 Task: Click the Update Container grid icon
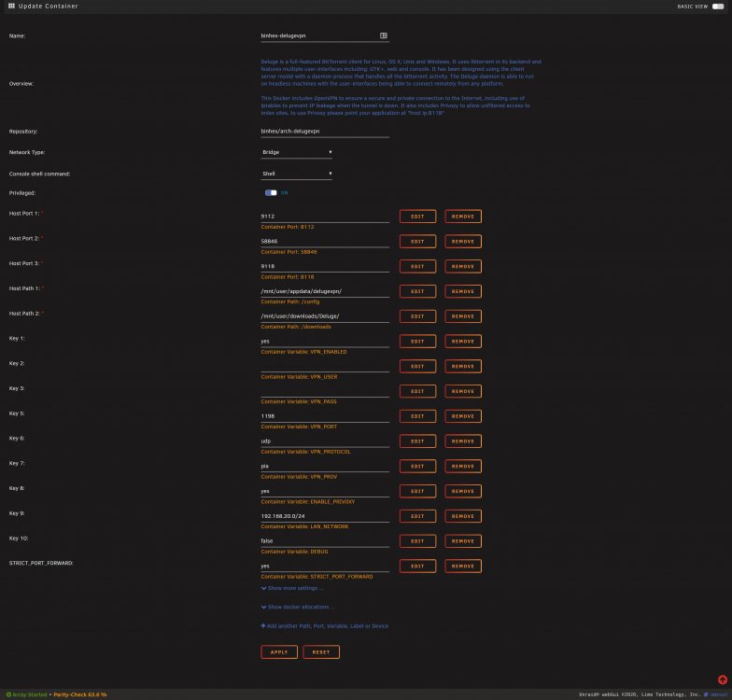point(11,6)
